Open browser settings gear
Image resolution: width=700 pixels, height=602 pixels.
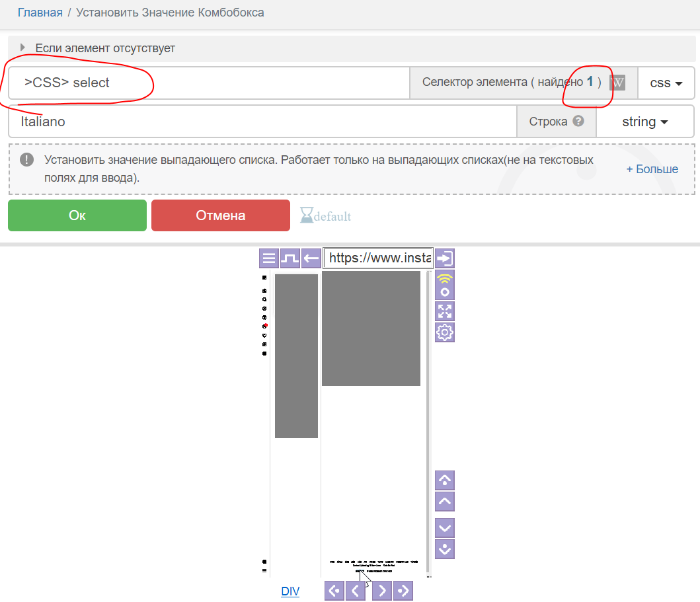pyautogui.click(x=445, y=332)
